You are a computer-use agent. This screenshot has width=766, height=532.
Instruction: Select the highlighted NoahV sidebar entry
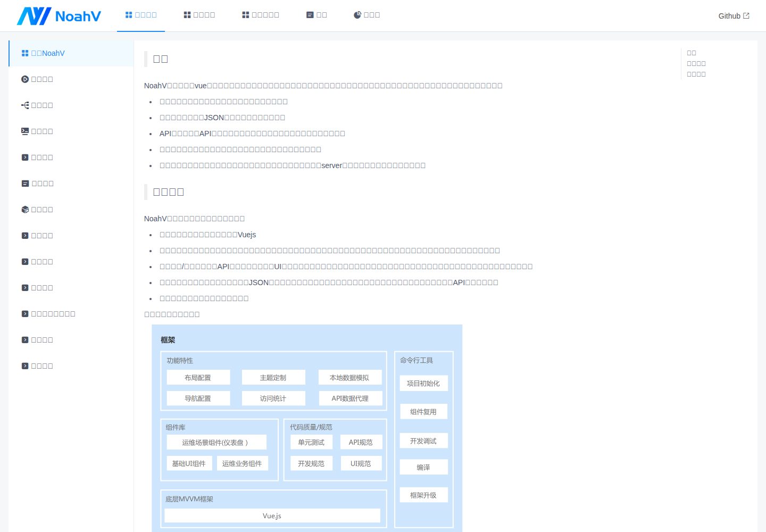pos(71,53)
